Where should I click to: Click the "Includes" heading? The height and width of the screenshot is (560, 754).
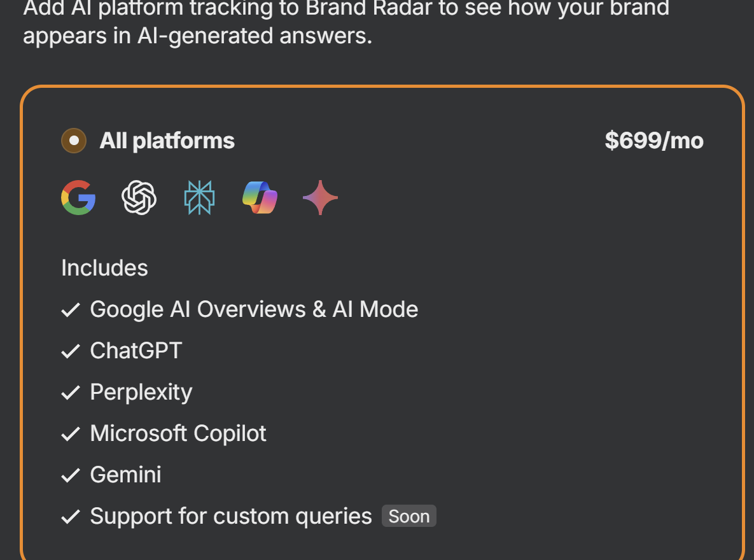pyautogui.click(x=104, y=268)
